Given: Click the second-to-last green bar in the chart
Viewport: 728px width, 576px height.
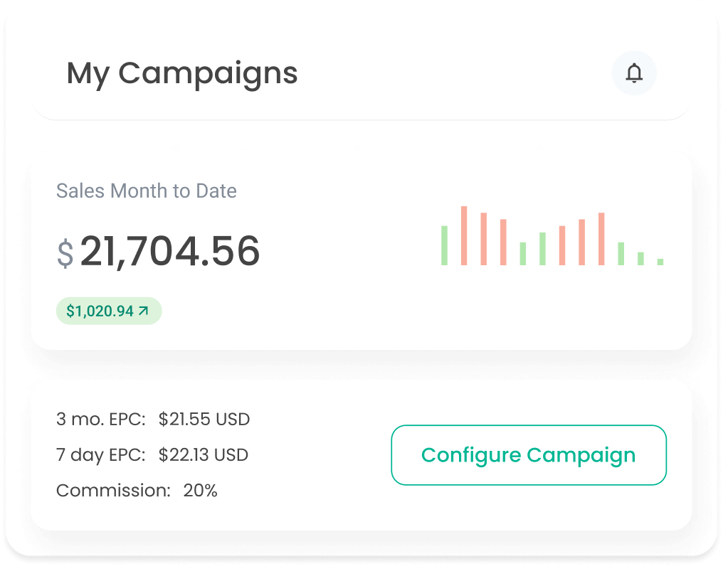Looking at the screenshot, I should pyautogui.click(x=640, y=259).
